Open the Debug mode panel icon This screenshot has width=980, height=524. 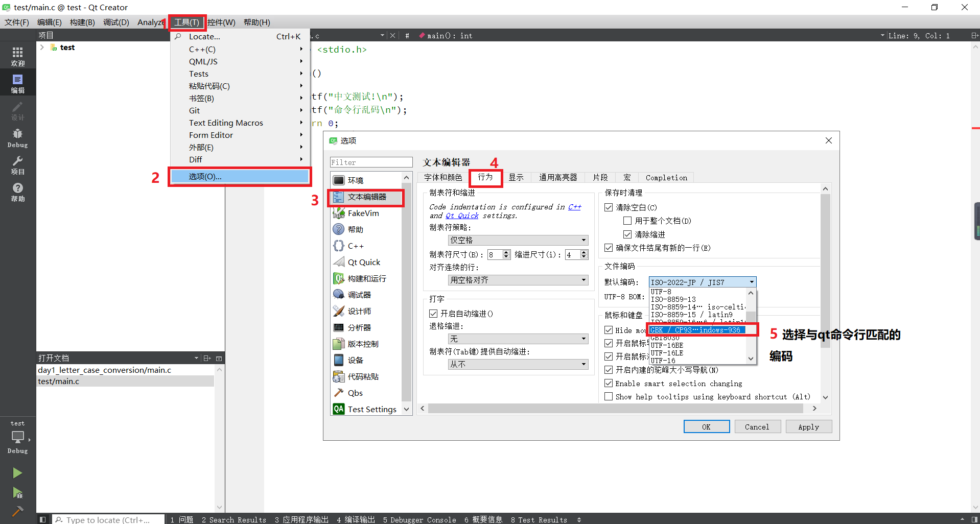pyautogui.click(x=17, y=134)
